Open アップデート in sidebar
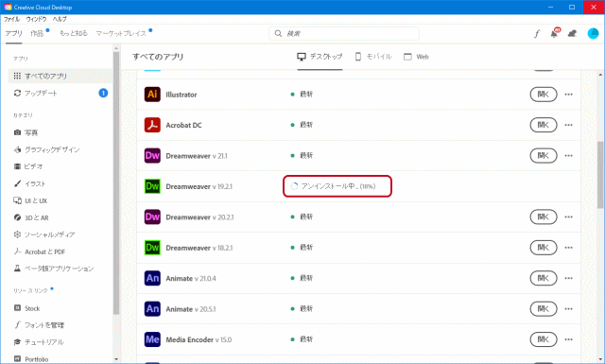Screen dimensions: 605x364 [x=60, y=93]
